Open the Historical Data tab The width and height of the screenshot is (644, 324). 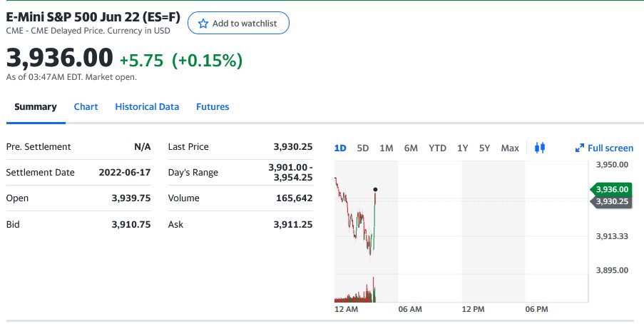(147, 106)
